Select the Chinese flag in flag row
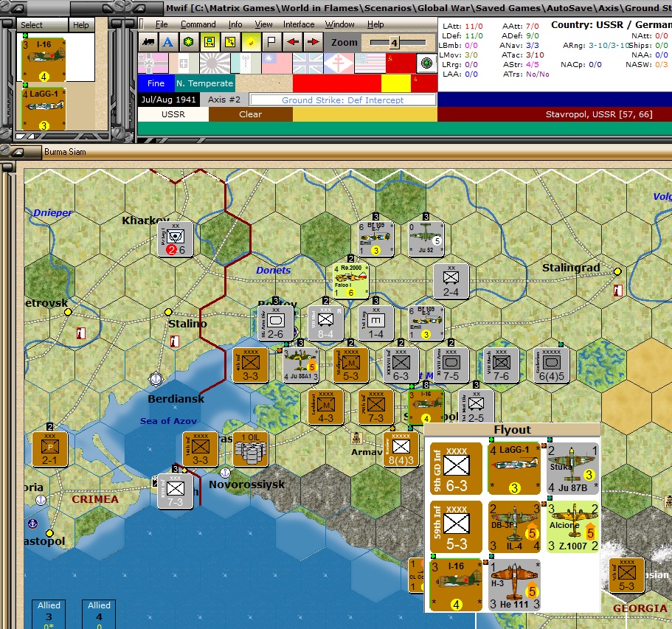This screenshot has height=629, width=672. point(277,63)
